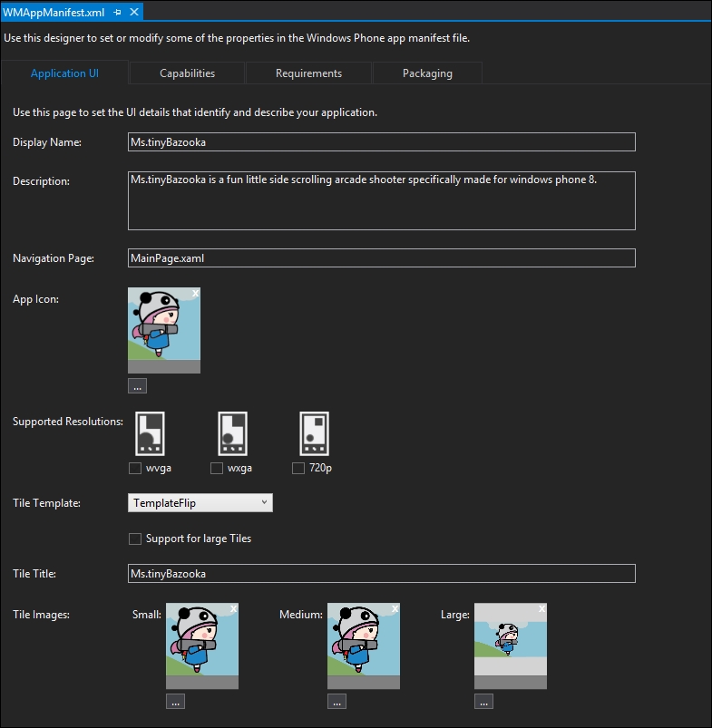Click the WMAppManifest.xml document tab title

pos(54,13)
